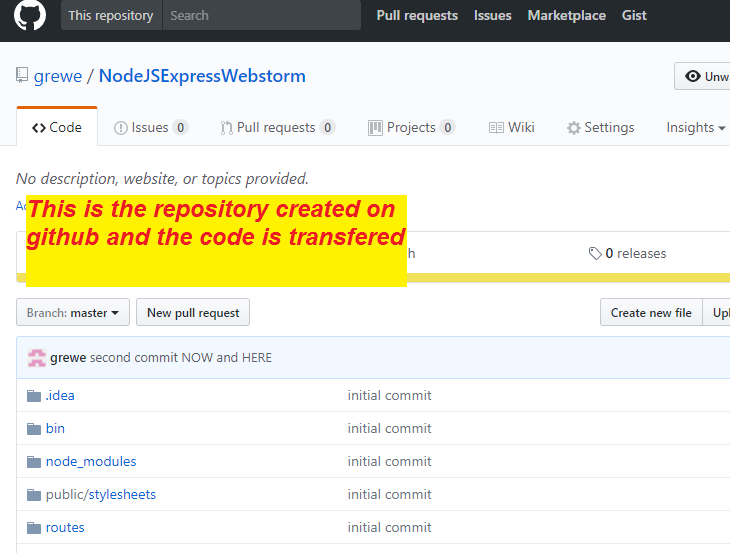
Task: Expand the Insights dropdown tab
Action: [x=696, y=128]
